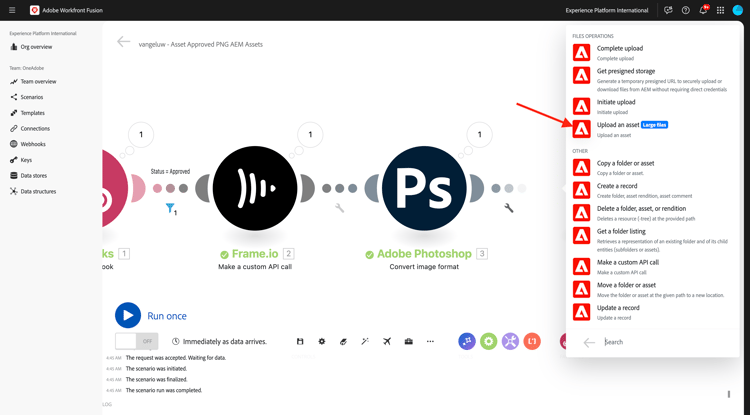Click the orange brackets circle icon
The height and width of the screenshot is (415, 750).
coord(532,341)
